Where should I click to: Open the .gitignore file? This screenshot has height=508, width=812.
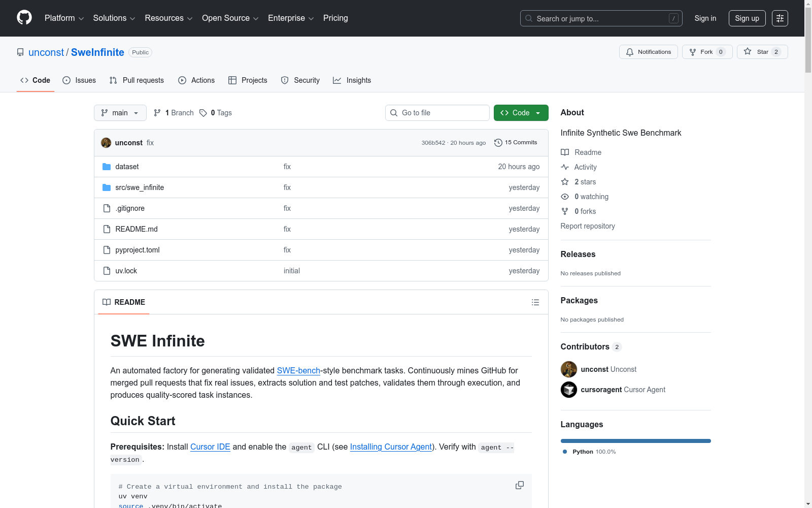(130, 208)
